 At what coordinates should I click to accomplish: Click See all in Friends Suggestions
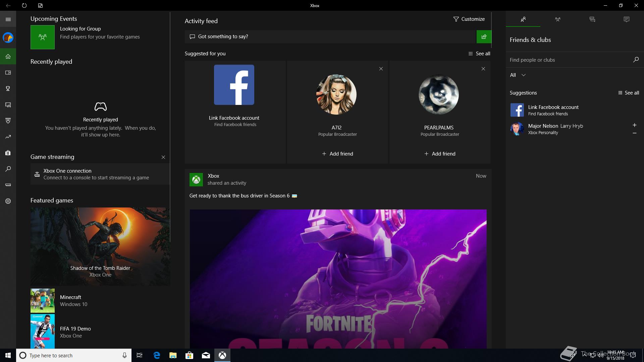click(x=629, y=93)
